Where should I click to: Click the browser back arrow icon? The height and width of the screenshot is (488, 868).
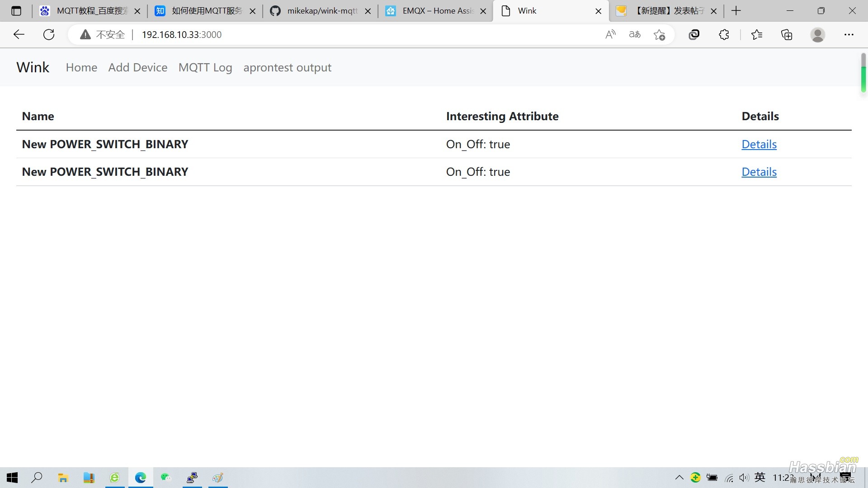pyautogui.click(x=19, y=34)
